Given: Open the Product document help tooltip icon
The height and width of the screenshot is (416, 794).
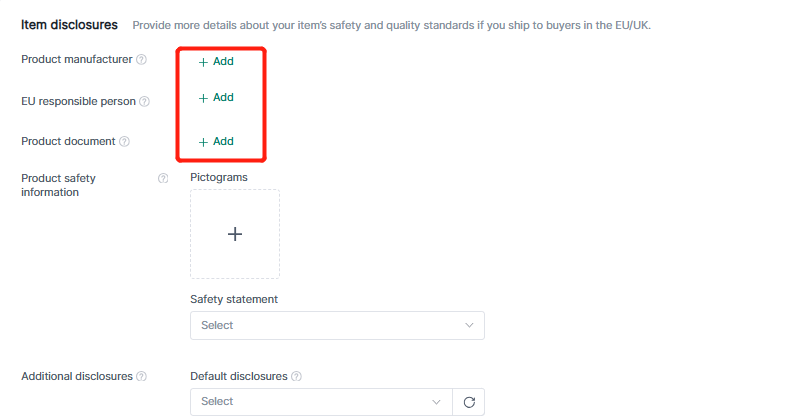Looking at the screenshot, I should pos(124,142).
